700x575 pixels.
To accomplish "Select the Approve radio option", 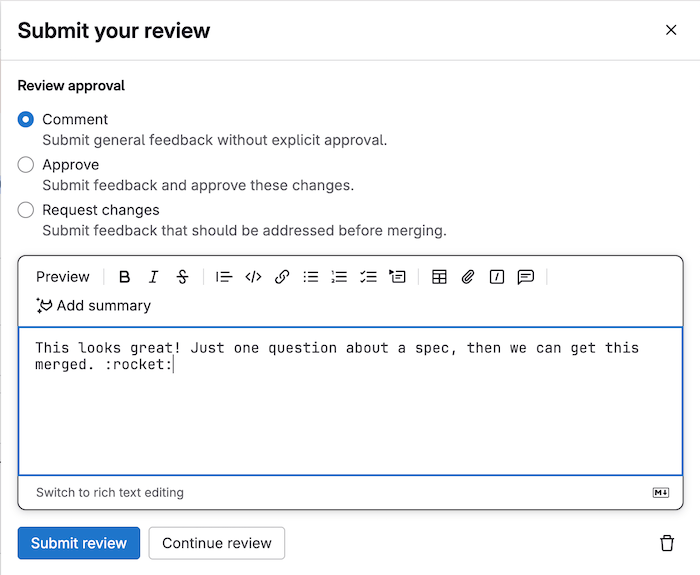I will click(26, 165).
